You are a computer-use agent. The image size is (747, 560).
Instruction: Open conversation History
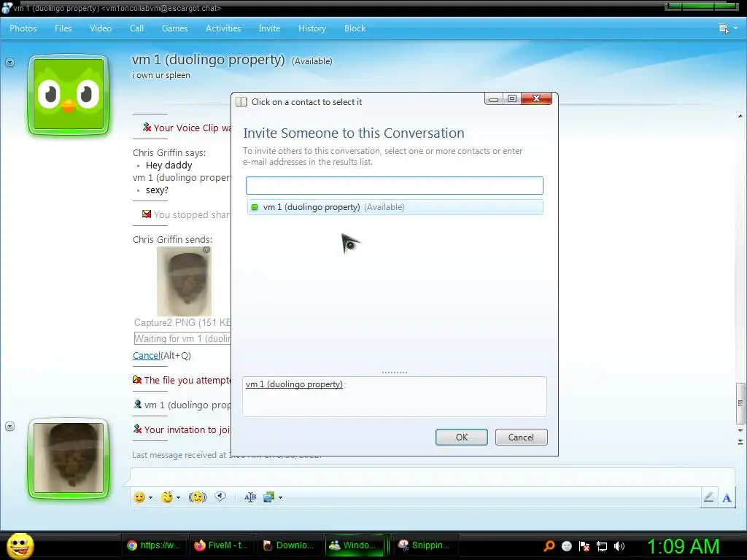coord(312,28)
